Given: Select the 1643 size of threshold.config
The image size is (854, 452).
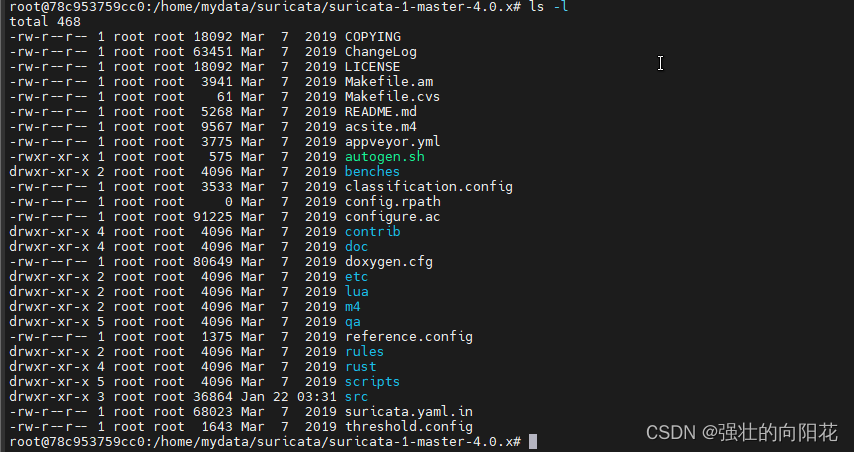Looking at the screenshot, I should click(217, 426).
